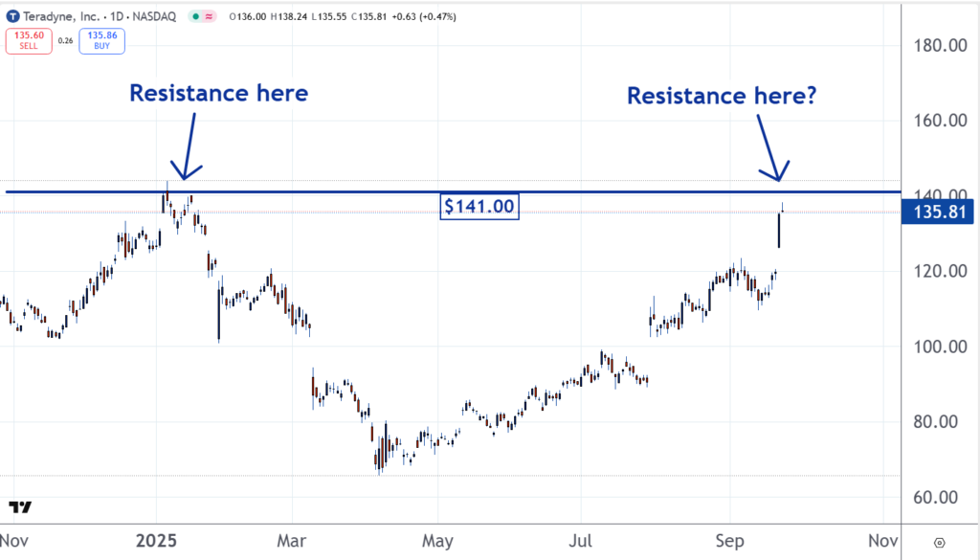
Task: Open the Teradyne, Inc. symbol title
Action: (56, 16)
